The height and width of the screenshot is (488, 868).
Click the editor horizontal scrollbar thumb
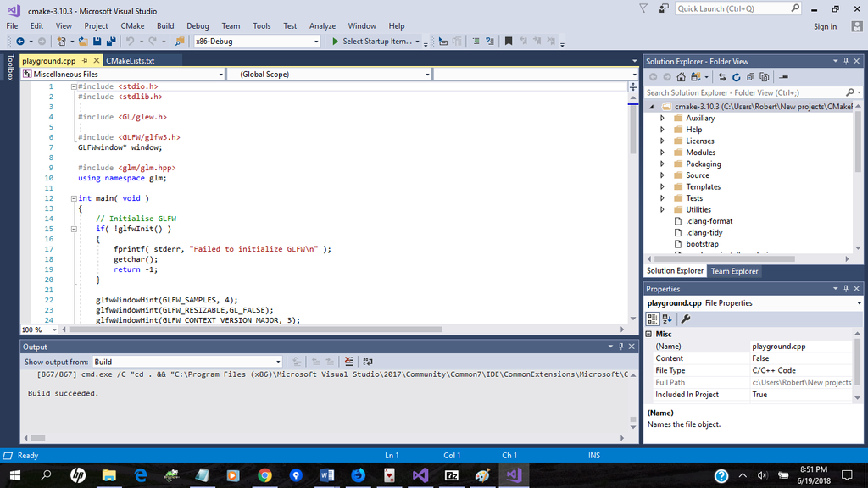click(x=255, y=330)
